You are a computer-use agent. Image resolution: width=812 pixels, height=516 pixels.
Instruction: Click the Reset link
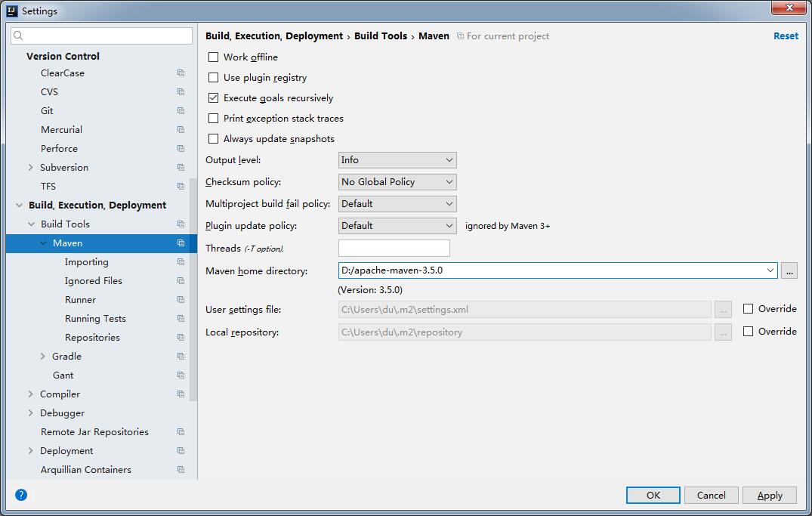point(786,35)
